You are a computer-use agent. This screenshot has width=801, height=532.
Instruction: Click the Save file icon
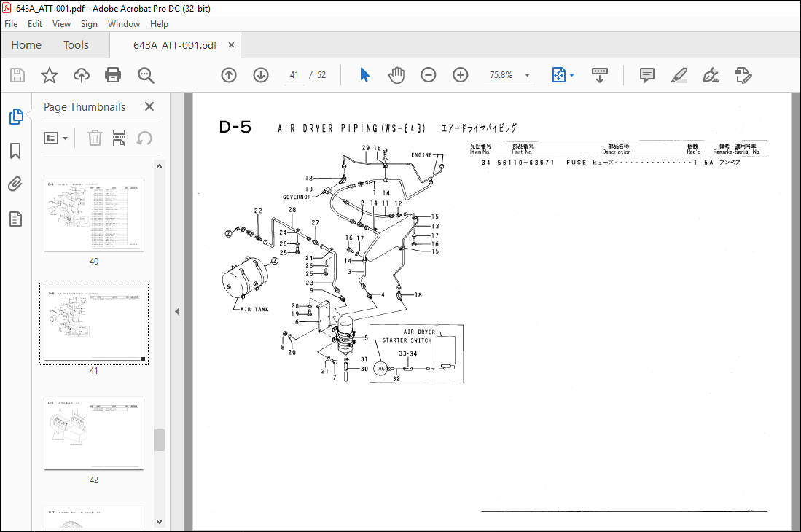click(x=17, y=75)
